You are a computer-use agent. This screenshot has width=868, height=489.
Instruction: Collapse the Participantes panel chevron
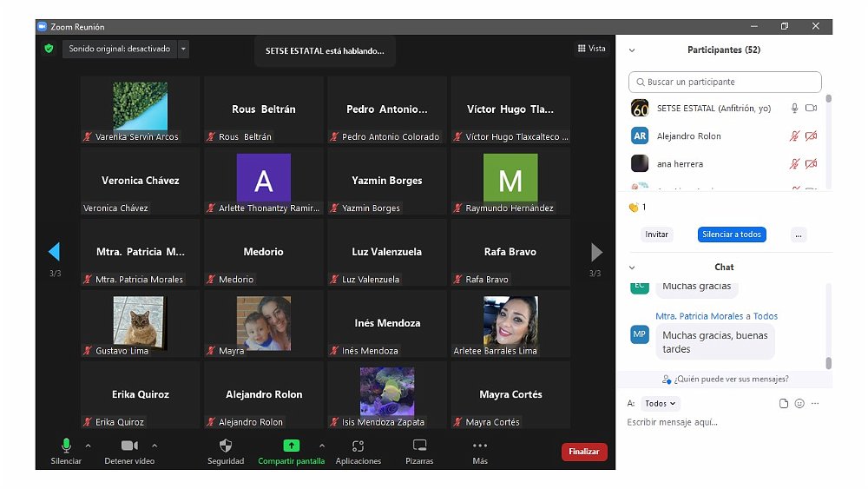(632, 50)
